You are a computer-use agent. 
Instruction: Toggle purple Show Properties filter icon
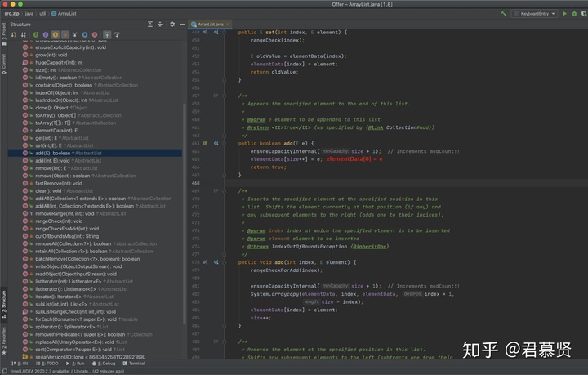click(46, 34)
